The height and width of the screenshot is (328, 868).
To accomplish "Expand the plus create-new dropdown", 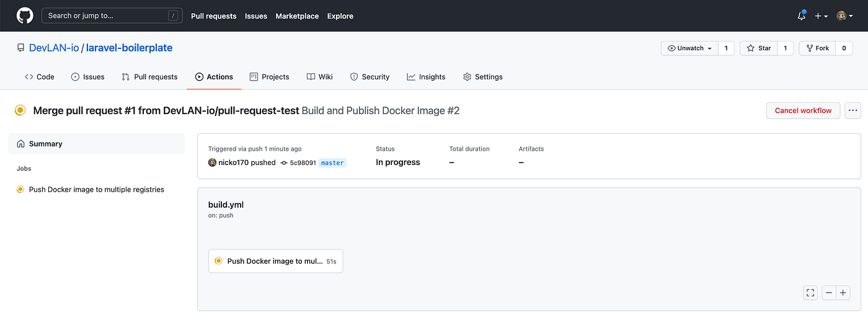I will pos(821,16).
